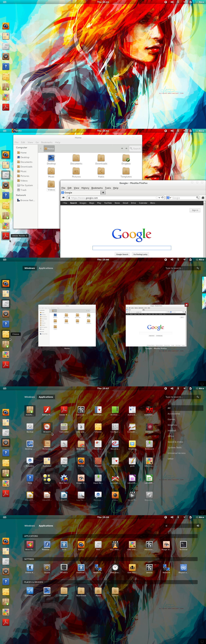Open new tab with plus button

point(103,193)
